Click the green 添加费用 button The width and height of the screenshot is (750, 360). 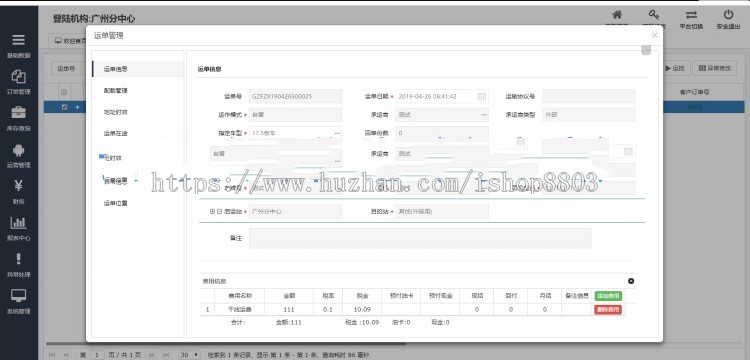click(x=608, y=296)
